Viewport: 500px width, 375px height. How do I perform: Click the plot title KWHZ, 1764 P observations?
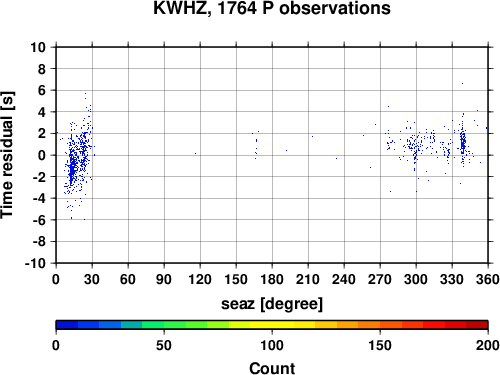(x=272, y=8)
